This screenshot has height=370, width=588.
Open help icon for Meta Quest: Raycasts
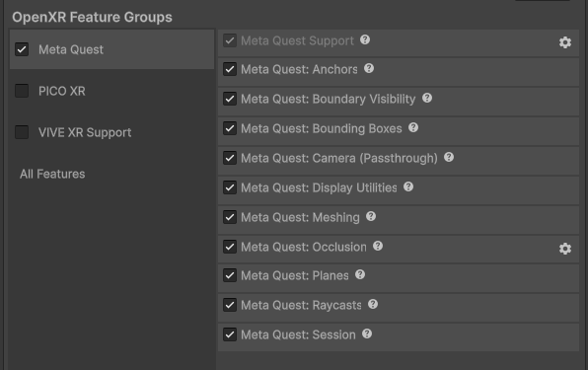tap(373, 304)
